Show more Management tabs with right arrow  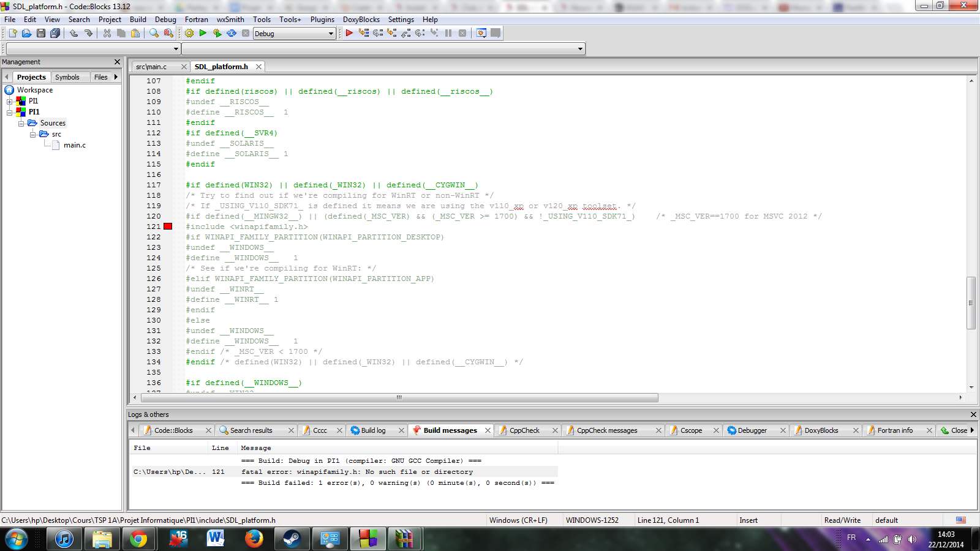click(x=116, y=77)
